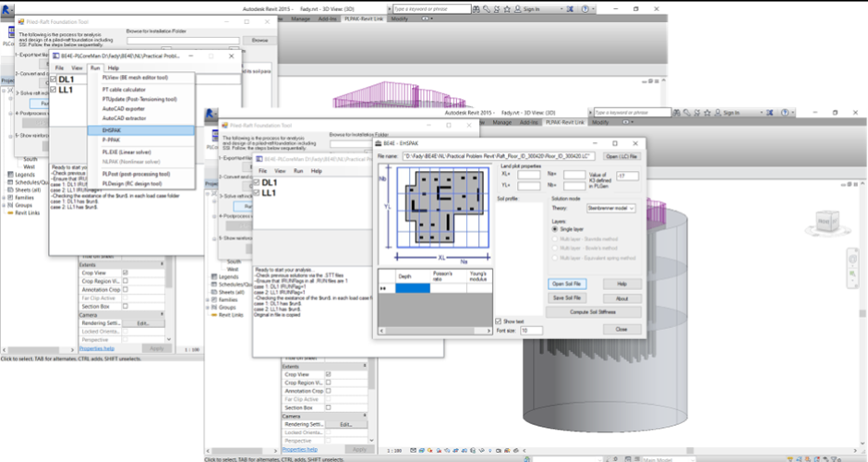Toggle the DL1 checkbox in upper PLCoreMan window
Image resolution: width=868 pixels, height=462 pixels.
pyautogui.click(x=54, y=79)
